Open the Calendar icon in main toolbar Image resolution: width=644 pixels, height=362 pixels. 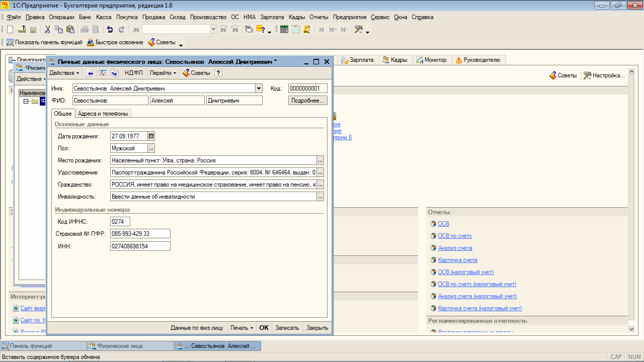(x=296, y=29)
